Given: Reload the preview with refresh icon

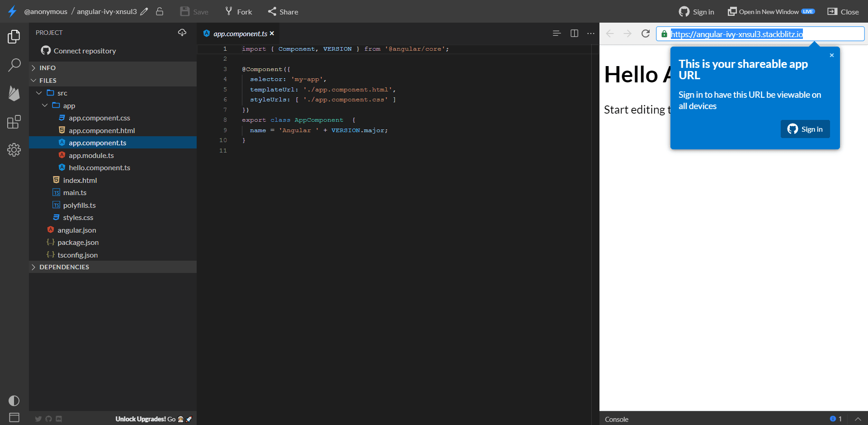Looking at the screenshot, I should (646, 33).
